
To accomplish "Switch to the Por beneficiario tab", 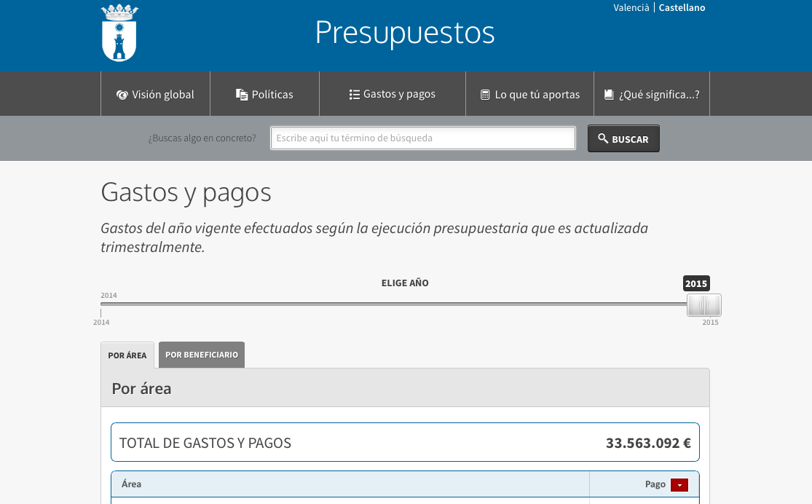I will tap(202, 355).
